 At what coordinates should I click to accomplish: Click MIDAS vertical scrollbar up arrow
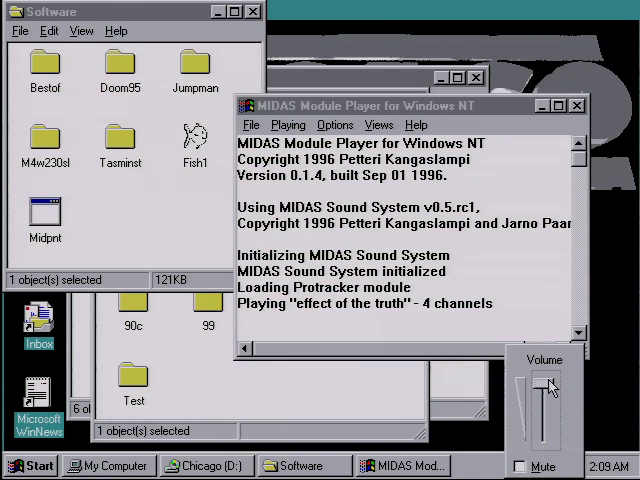(578, 143)
